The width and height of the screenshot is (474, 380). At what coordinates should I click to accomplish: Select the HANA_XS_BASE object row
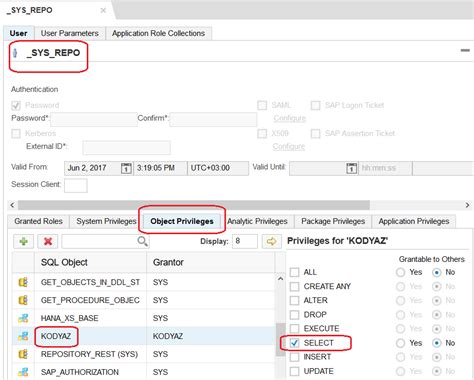(x=143, y=318)
